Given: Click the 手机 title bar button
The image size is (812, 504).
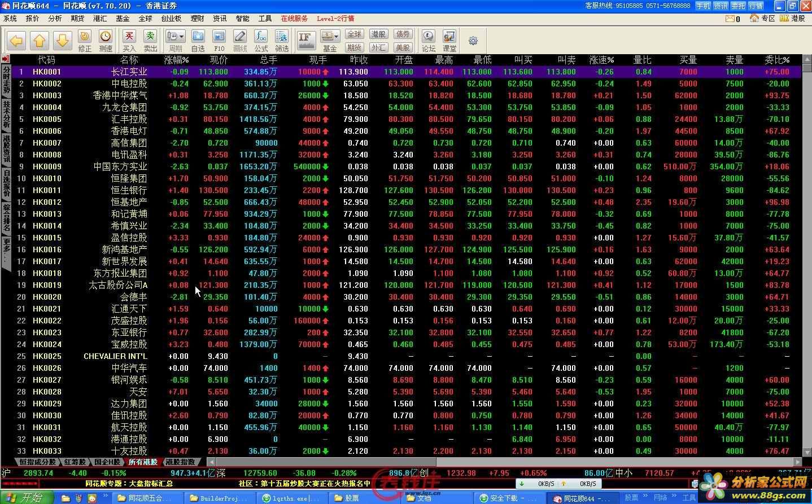Looking at the screenshot, I should tap(702, 6).
